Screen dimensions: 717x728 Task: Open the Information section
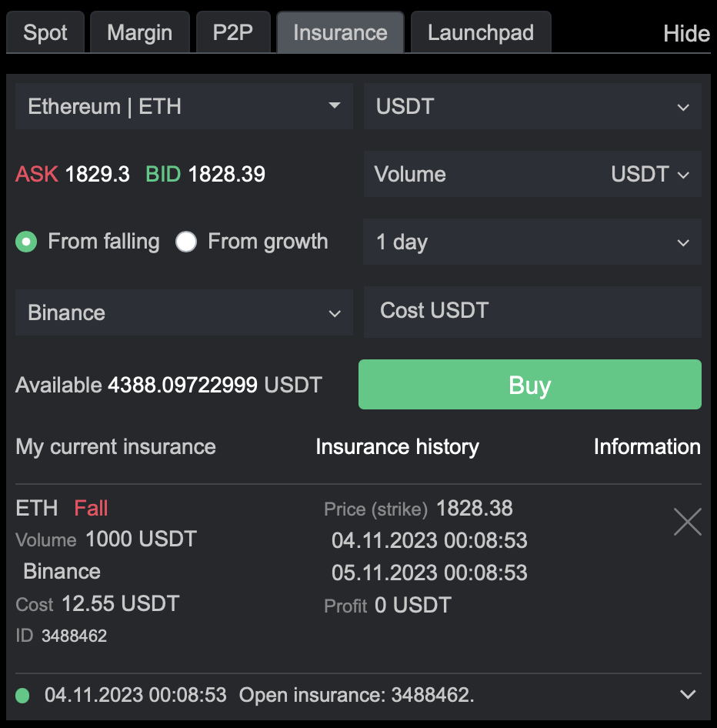click(646, 447)
